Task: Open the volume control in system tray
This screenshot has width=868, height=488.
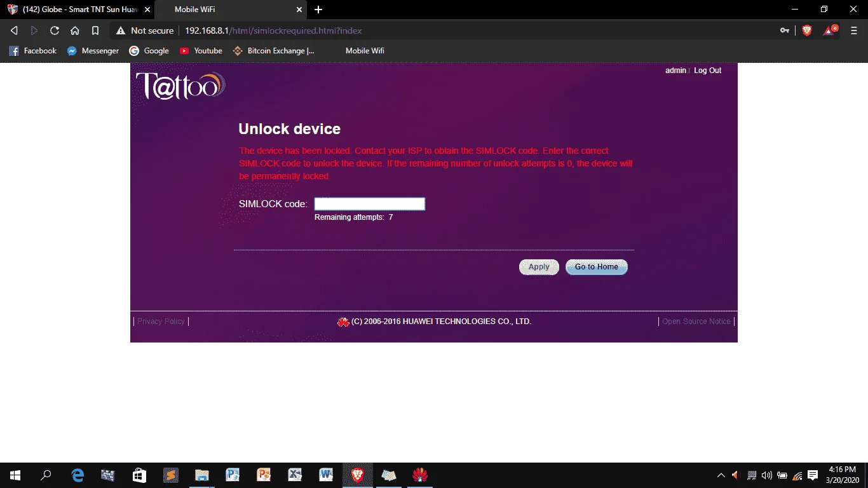Action: (767, 475)
